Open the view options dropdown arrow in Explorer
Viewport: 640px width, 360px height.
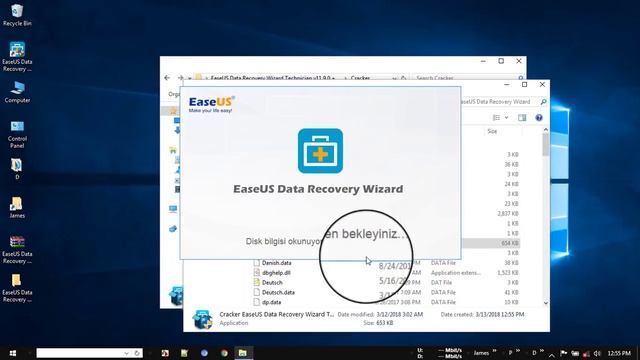[x=506, y=118]
